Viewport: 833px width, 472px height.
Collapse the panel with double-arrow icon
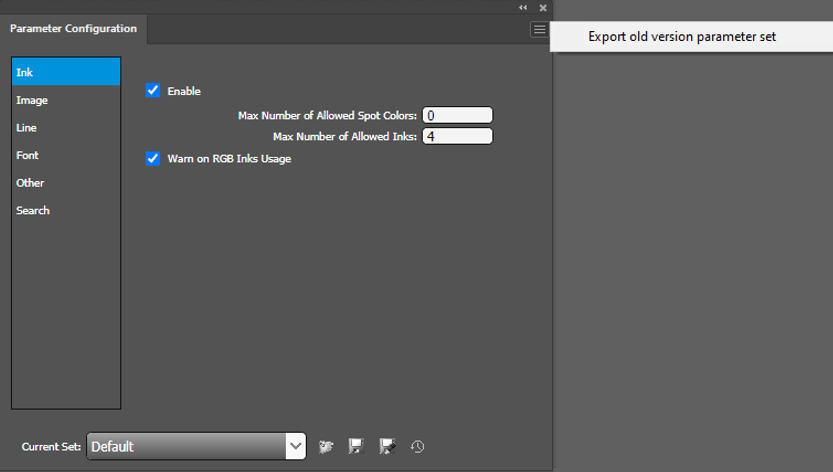(x=522, y=7)
